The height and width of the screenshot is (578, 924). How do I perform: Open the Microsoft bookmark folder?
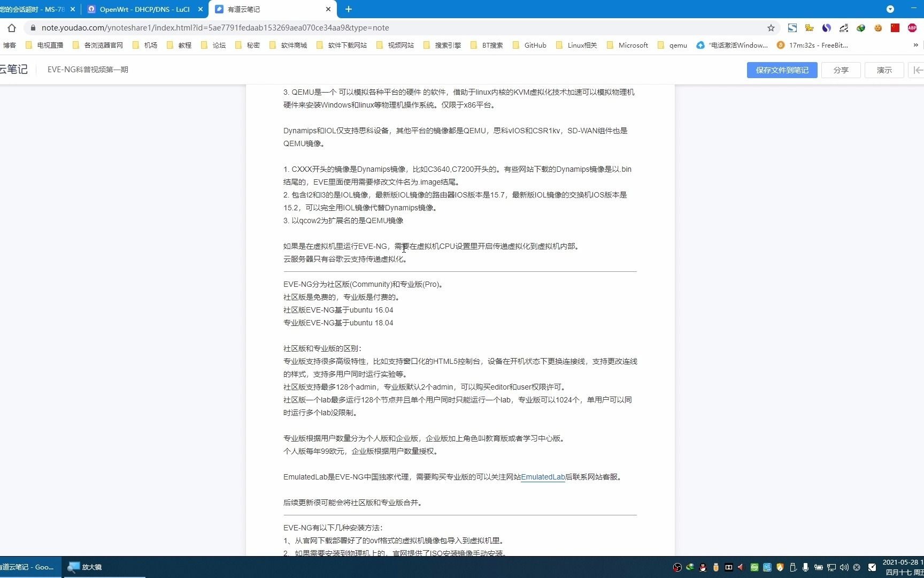[x=628, y=45]
